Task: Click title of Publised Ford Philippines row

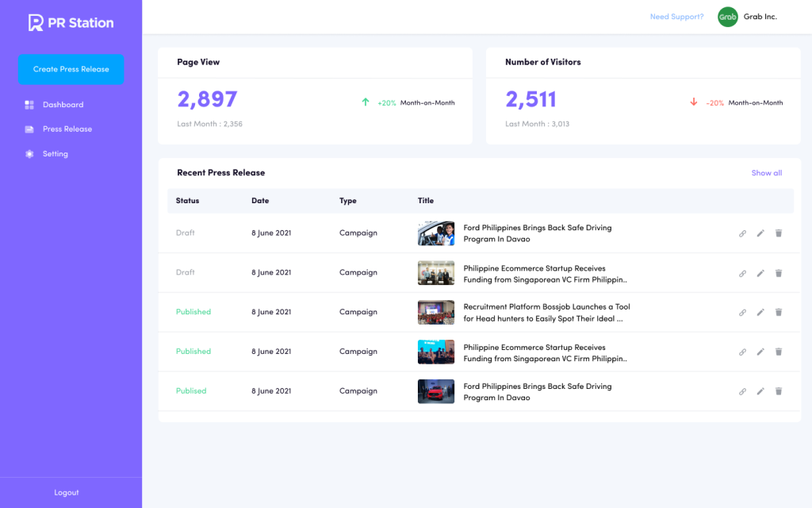Action: [x=538, y=392]
